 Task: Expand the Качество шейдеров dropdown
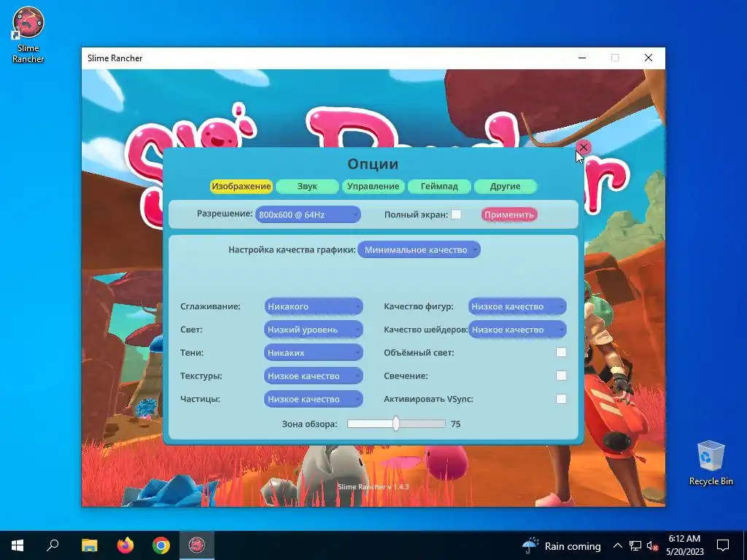tap(517, 329)
